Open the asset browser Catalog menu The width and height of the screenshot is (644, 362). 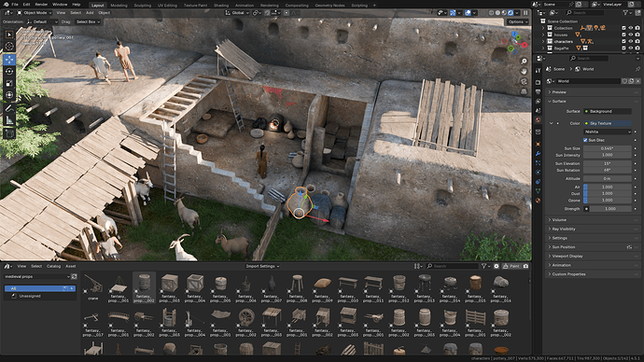(x=53, y=267)
